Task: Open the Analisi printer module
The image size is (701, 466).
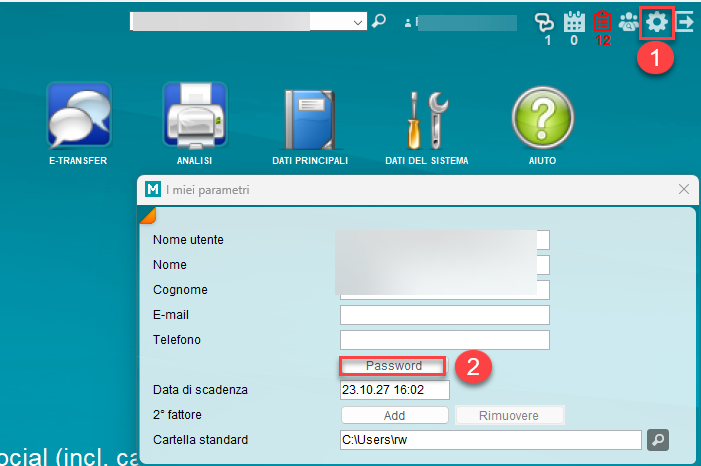Action: (194, 116)
